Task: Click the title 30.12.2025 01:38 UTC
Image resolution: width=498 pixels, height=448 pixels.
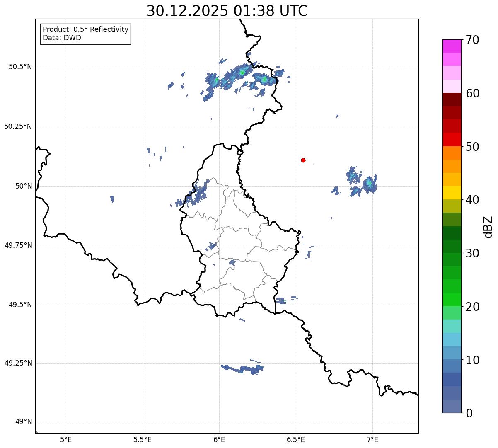Action: pyautogui.click(x=227, y=11)
